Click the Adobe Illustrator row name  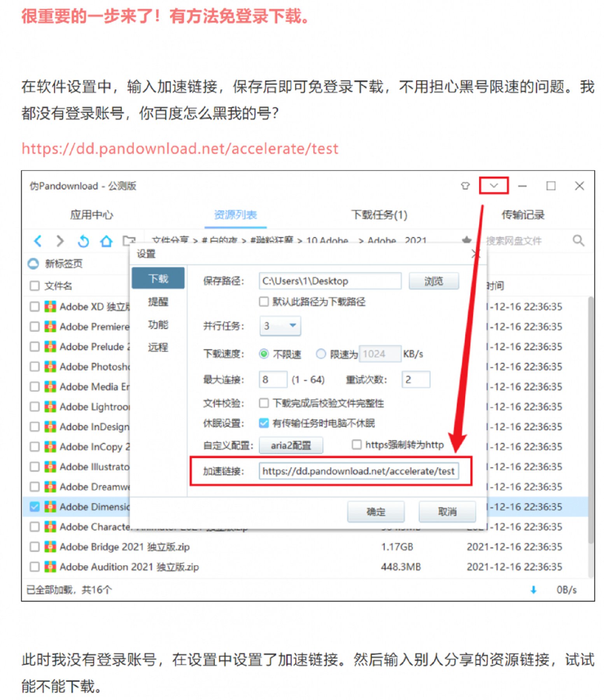tap(95, 467)
